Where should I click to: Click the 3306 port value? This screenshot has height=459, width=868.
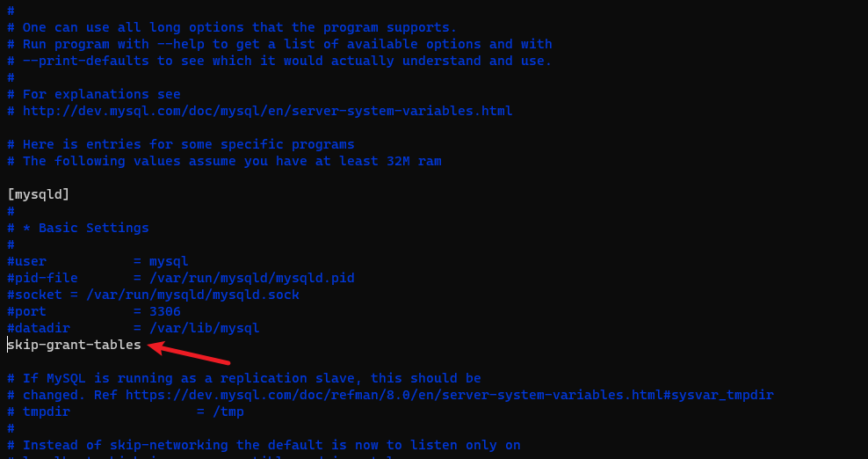[165, 311]
